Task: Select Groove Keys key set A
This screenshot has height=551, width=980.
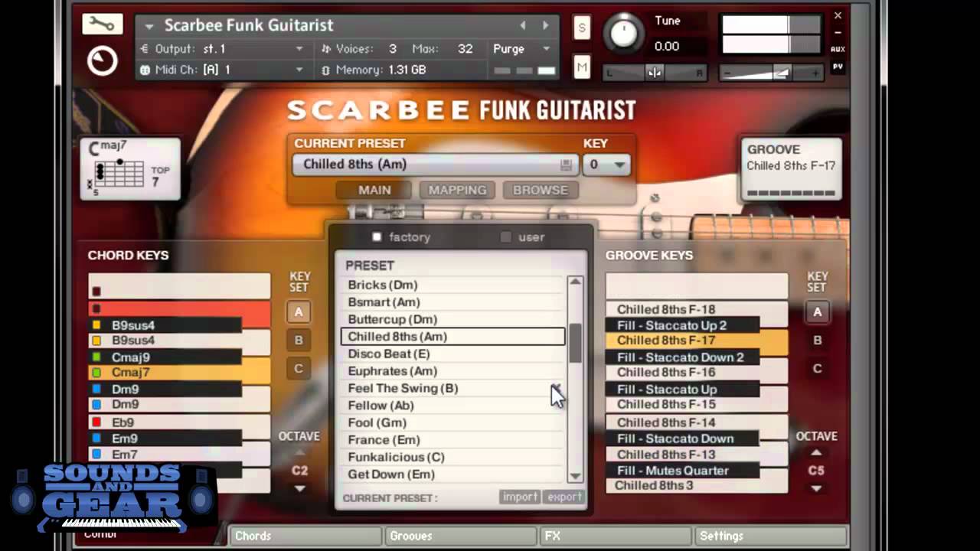Action: [x=817, y=312]
